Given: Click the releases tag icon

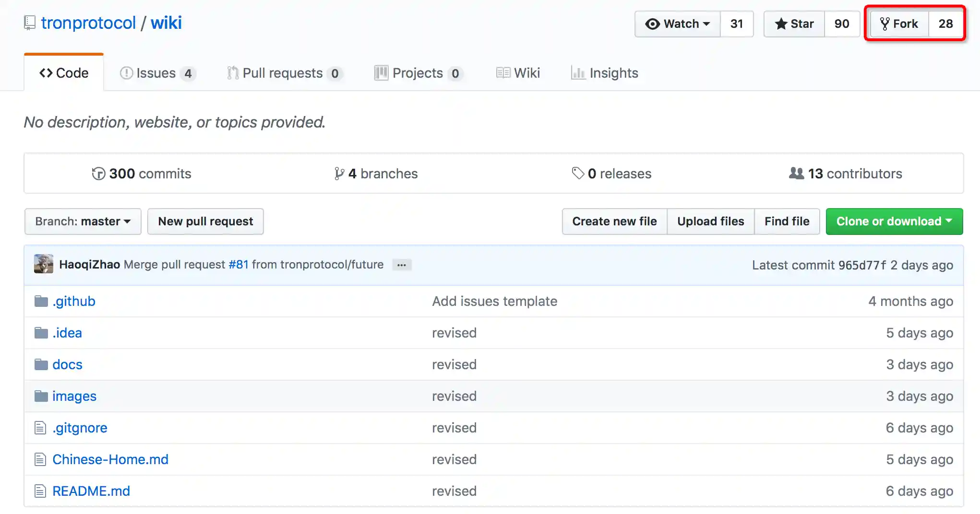Looking at the screenshot, I should 578,173.
